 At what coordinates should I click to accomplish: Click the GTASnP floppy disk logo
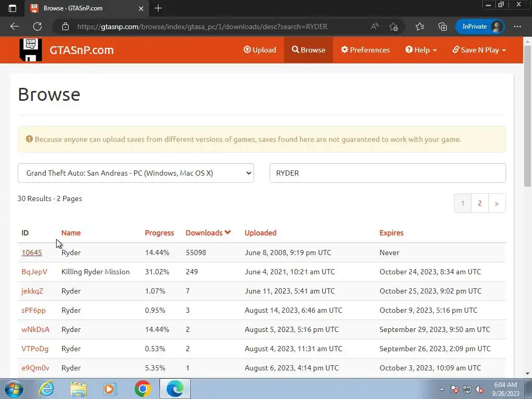[x=31, y=49]
